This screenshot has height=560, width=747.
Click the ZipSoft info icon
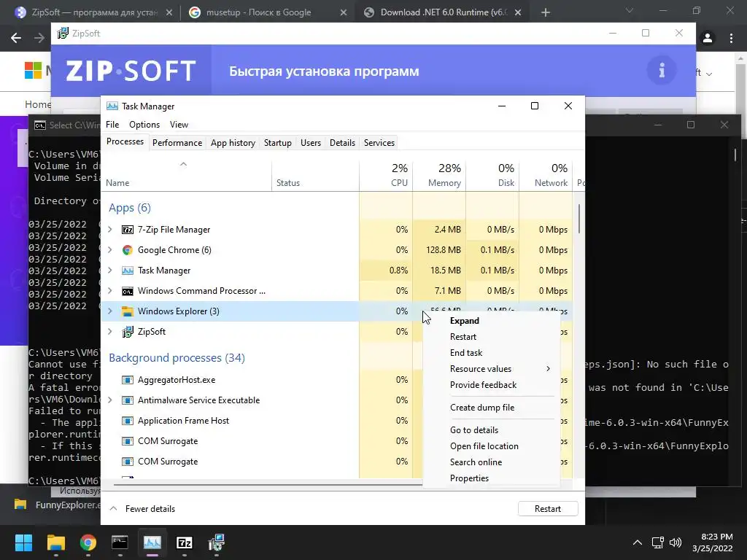point(661,71)
